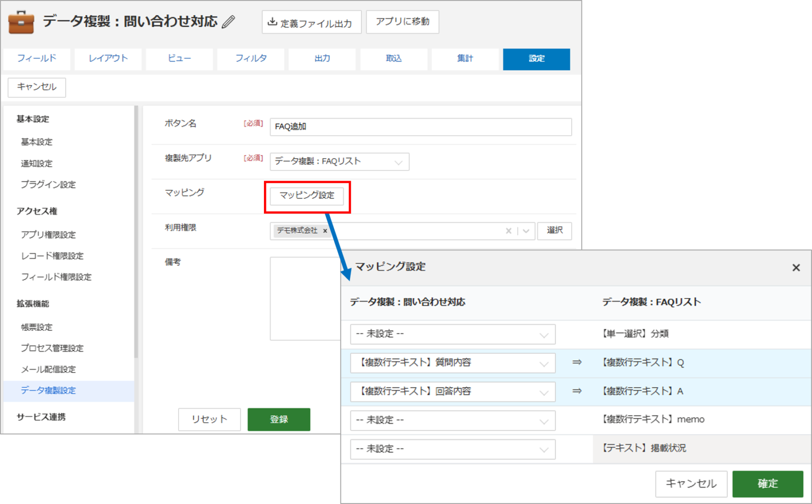The width and height of the screenshot is (812, 504).
Task: Open the source dropdown for 【複数行テキスト】memo
Action: tap(453, 421)
